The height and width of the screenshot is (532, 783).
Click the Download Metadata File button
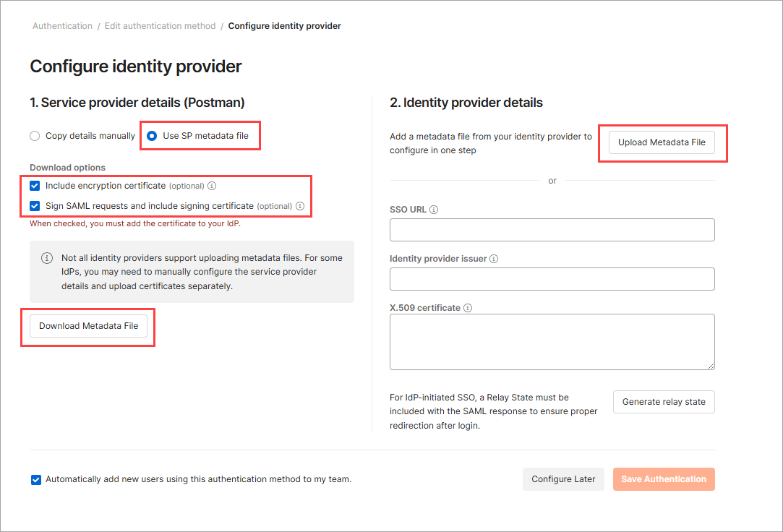[88, 326]
